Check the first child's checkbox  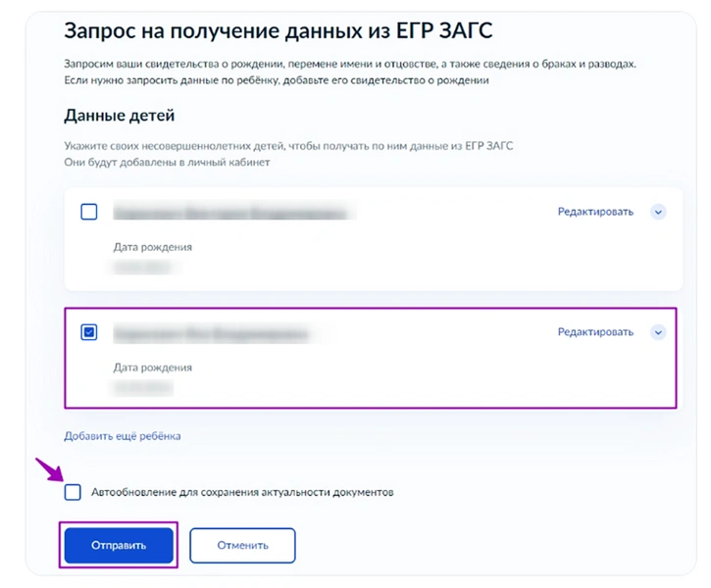88,212
